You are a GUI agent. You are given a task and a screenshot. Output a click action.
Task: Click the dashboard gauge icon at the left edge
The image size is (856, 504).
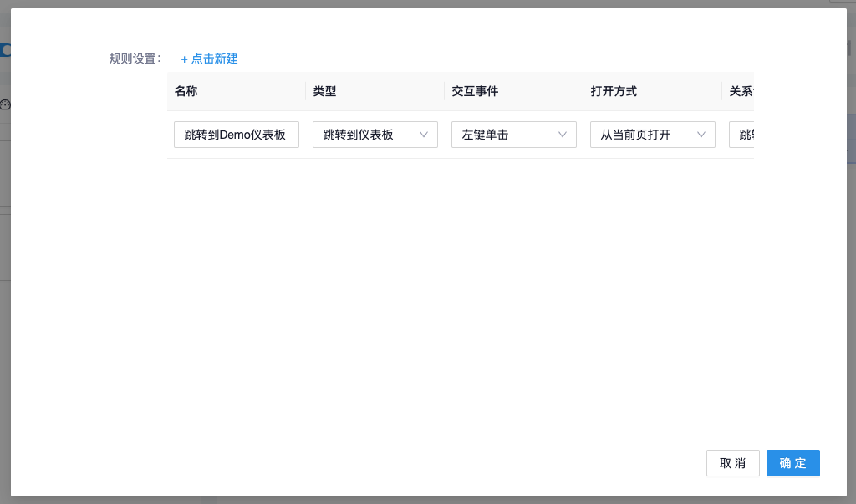pyautogui.click(x=5, y=104)
